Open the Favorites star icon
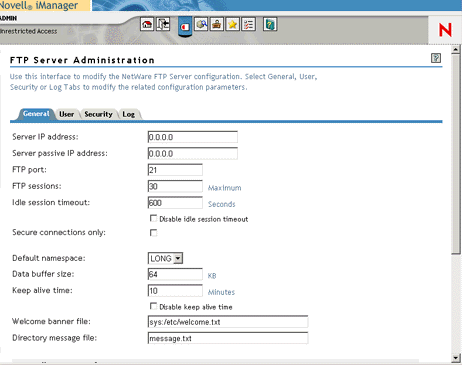 (233, 24)
